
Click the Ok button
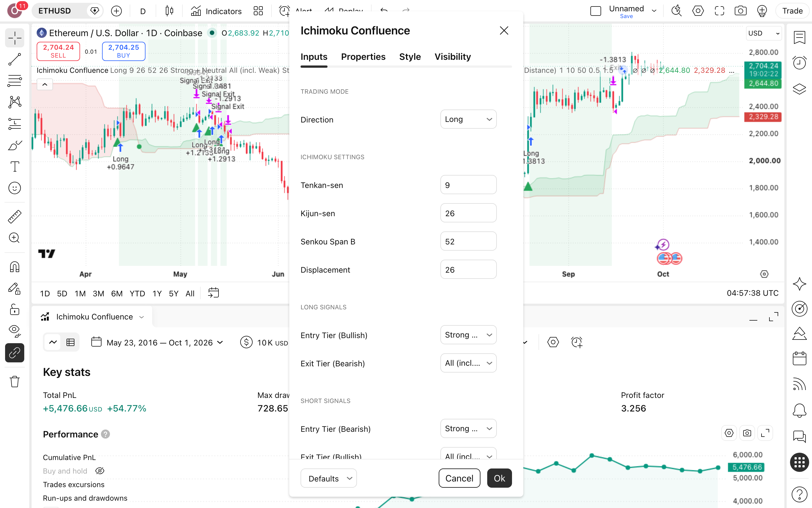[x=499, y=478]
